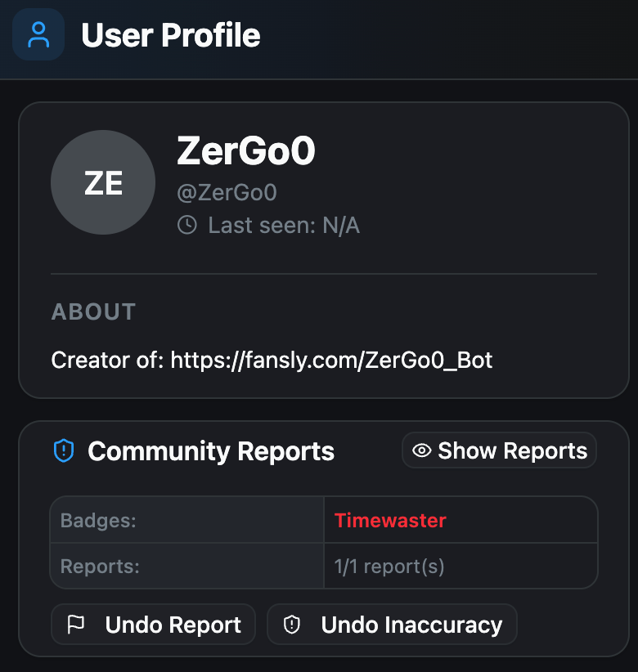Click the red Timewaster badge label
Screen dimensions: 638x672
390,520
